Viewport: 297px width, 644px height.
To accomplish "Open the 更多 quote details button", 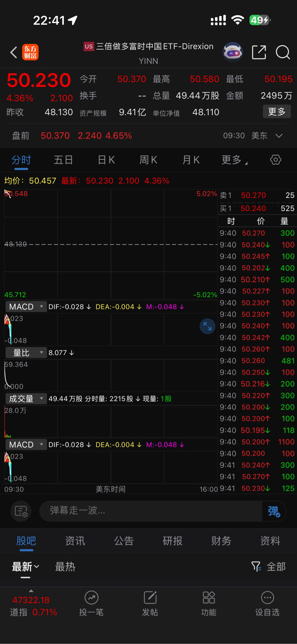I will pyautogui.click(x=277, y=112).
